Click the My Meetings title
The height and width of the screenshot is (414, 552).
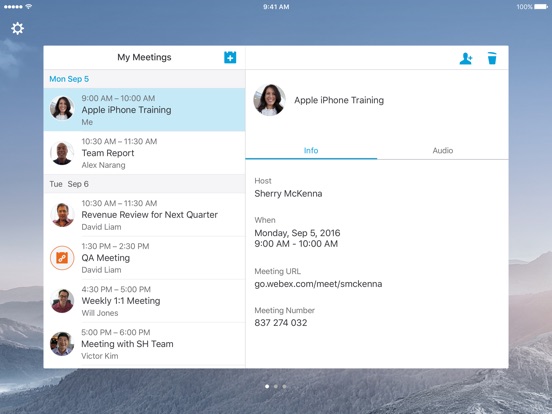click(x=144, y=57)
